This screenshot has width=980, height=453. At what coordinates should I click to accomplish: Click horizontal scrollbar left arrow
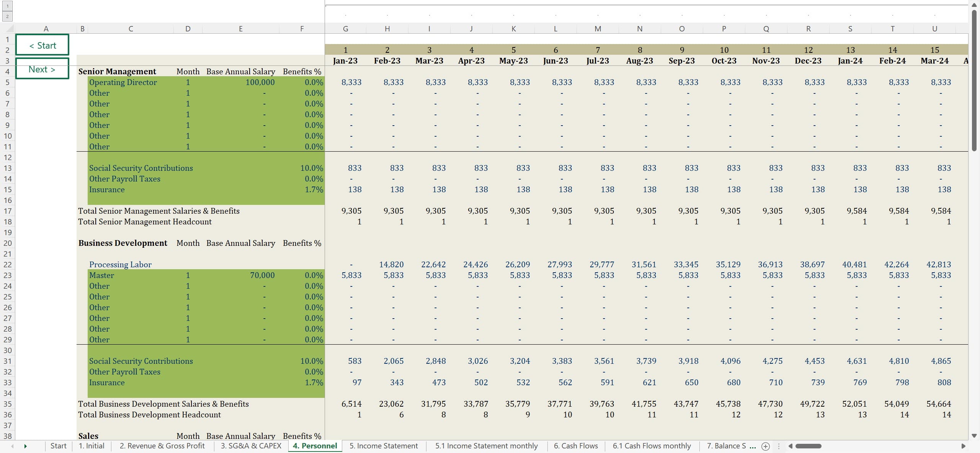[x=790, y=446]
